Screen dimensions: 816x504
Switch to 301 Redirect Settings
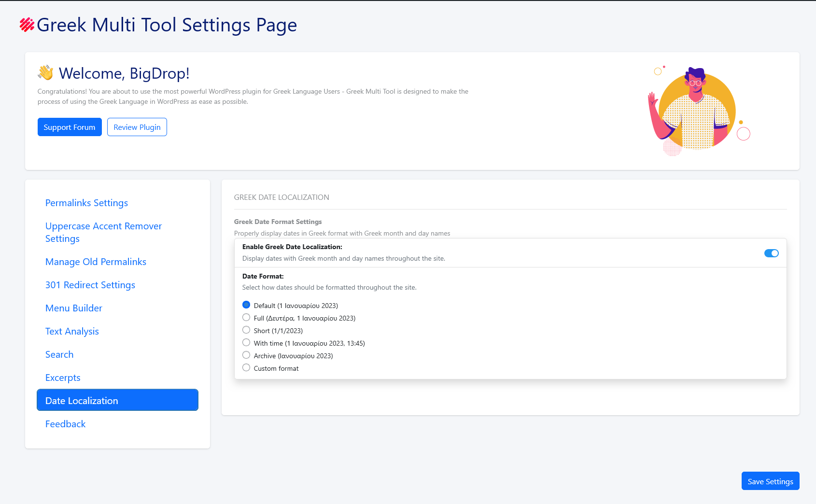90,285
